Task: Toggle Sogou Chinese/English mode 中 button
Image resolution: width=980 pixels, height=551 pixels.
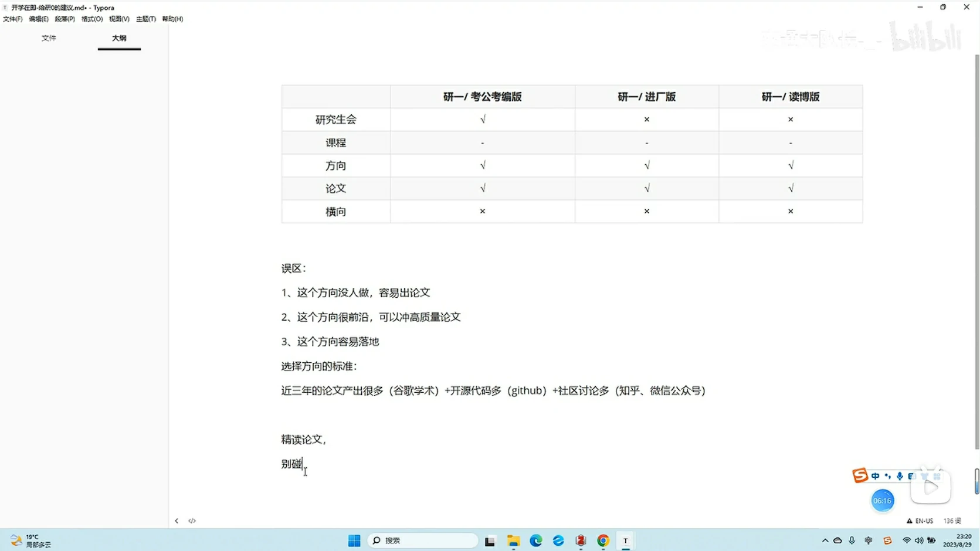Action: pos(876,476)
